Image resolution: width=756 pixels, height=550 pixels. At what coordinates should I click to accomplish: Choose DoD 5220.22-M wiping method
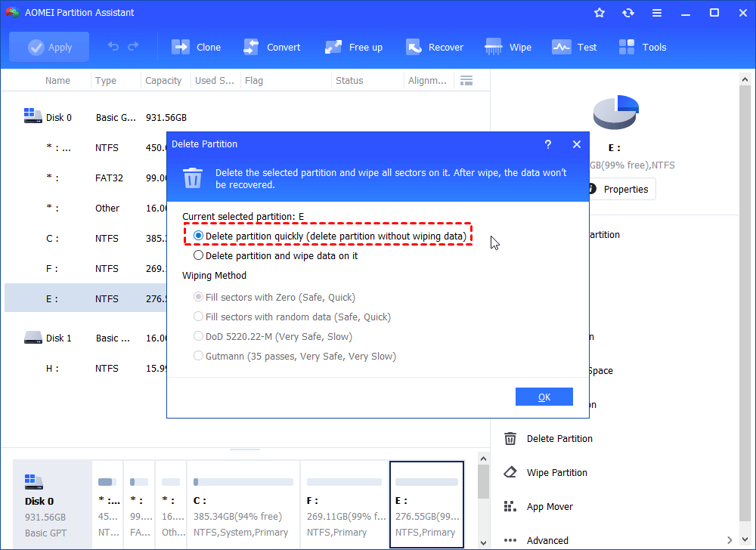(x=272, y=337)
